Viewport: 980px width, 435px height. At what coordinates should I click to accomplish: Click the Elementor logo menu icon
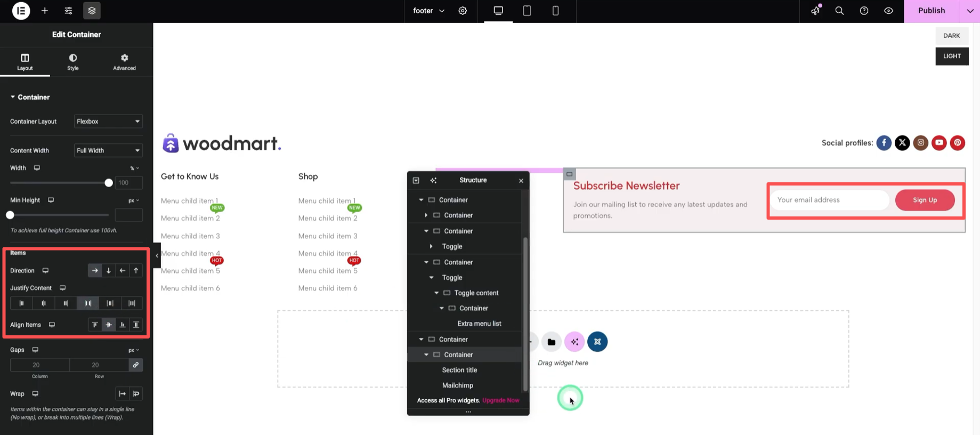click(x=21, y=11)
